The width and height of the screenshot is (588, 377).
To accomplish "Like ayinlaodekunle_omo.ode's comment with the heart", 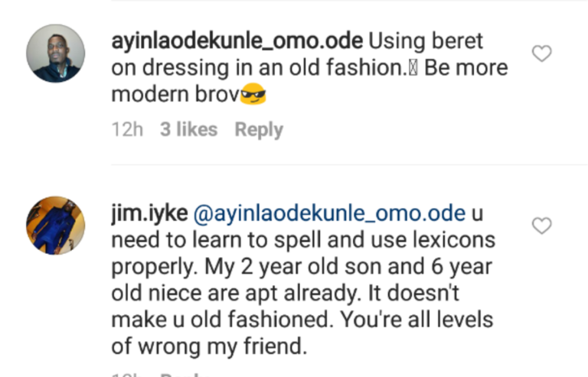I will tap(541, 54).
